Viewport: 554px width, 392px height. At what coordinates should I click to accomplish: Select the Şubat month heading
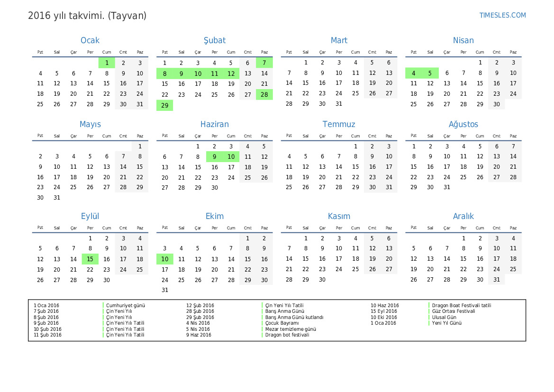[x=215, y=40]
